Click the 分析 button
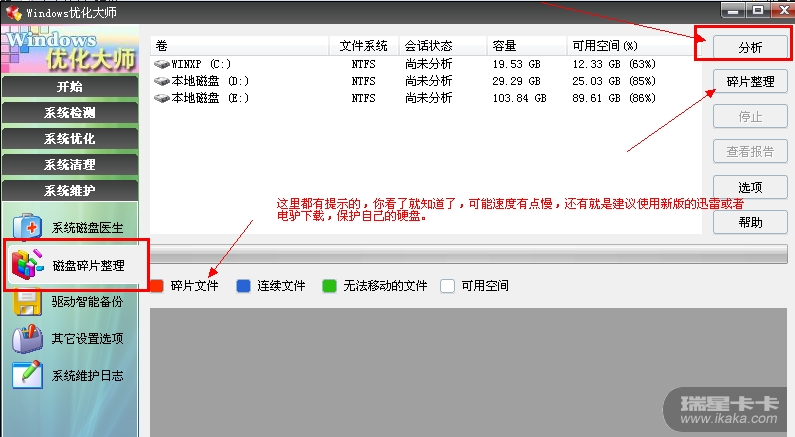The width and height of the screenshot is (795, 437). (750, 47)
